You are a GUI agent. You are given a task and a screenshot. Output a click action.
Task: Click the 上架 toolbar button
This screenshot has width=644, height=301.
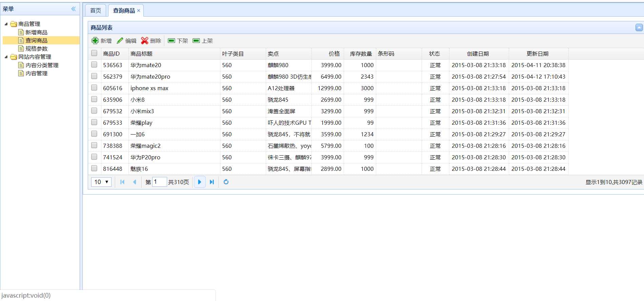click(x=203, y=41)
